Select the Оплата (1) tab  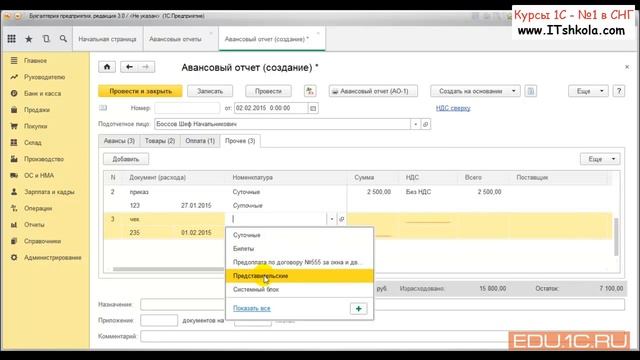pos(200,141)
